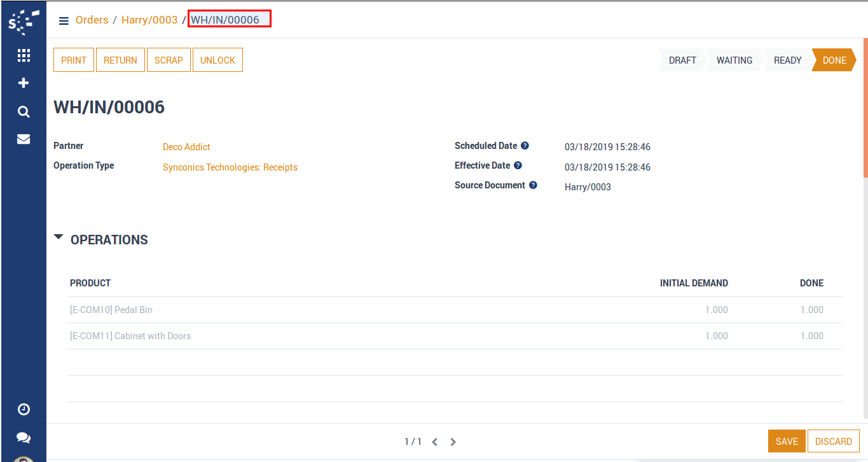Click the Print button
868x462 pixels.
pyautogui.click(x=74, y=60)
